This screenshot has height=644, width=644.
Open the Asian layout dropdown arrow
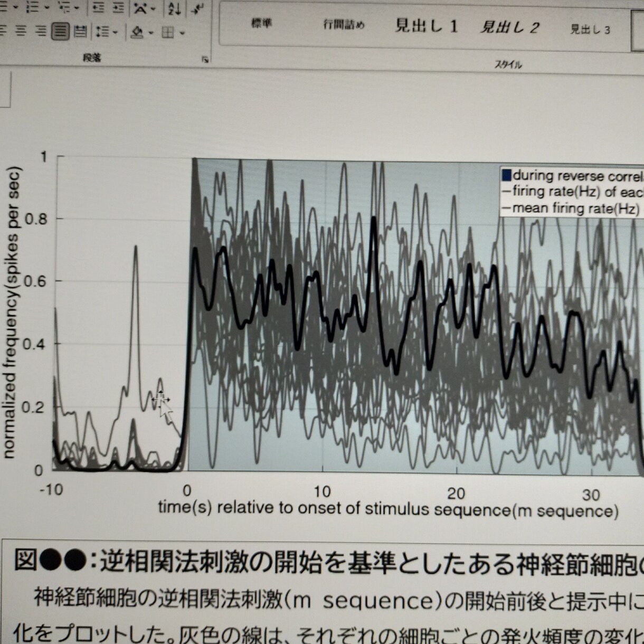pyautogui.click(x=153, y=8)
